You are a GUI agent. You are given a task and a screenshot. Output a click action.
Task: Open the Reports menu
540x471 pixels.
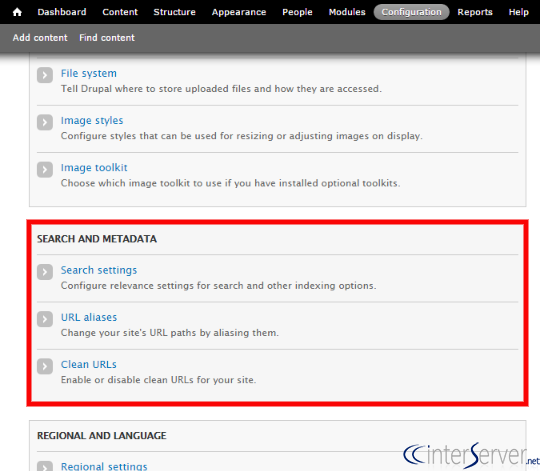[475, 12]
